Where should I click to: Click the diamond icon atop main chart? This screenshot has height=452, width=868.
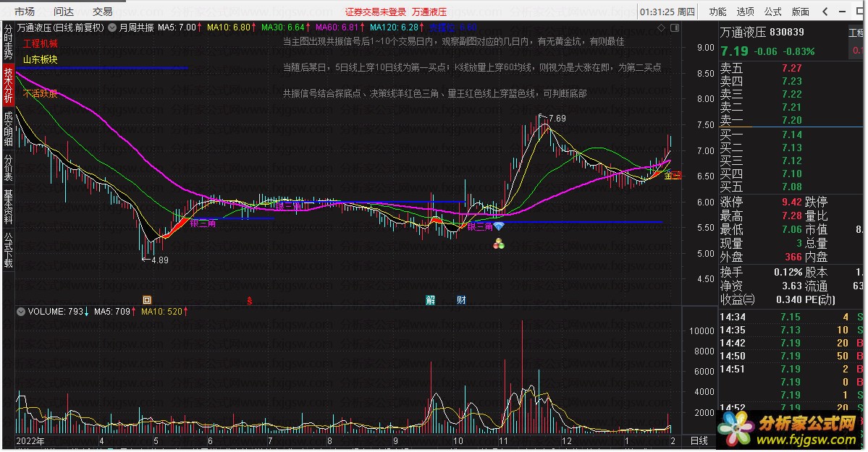(x=661, y=27)
